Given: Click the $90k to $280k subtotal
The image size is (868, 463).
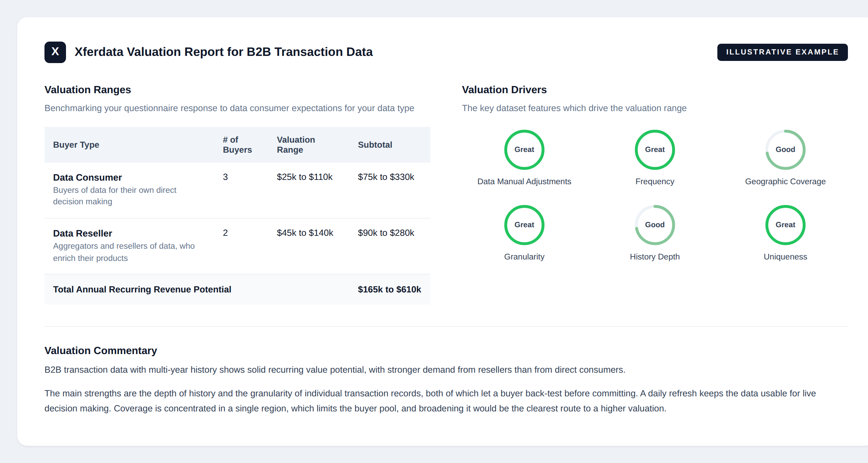Looking at the screenshot, I should [386, 233].
